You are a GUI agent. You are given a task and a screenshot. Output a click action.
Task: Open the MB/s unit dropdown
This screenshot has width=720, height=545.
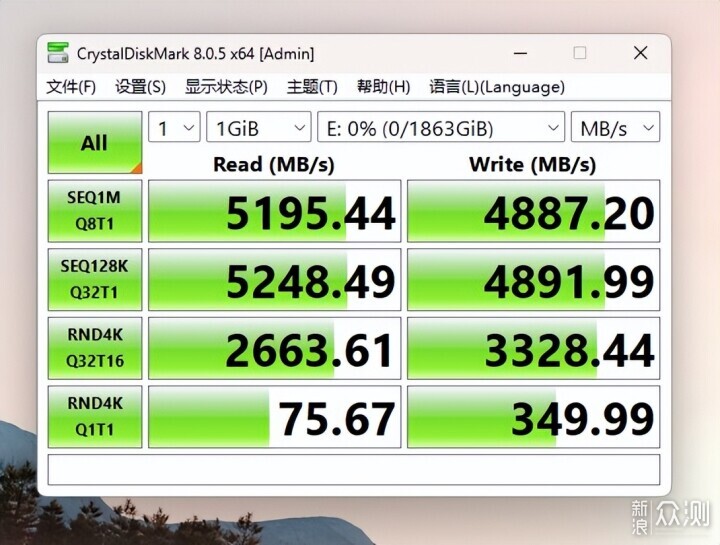[x=615, y=127]
